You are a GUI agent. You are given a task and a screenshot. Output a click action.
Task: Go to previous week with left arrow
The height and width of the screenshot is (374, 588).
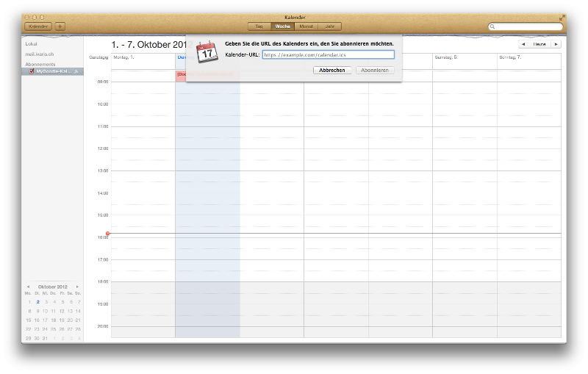coord(523,44)
